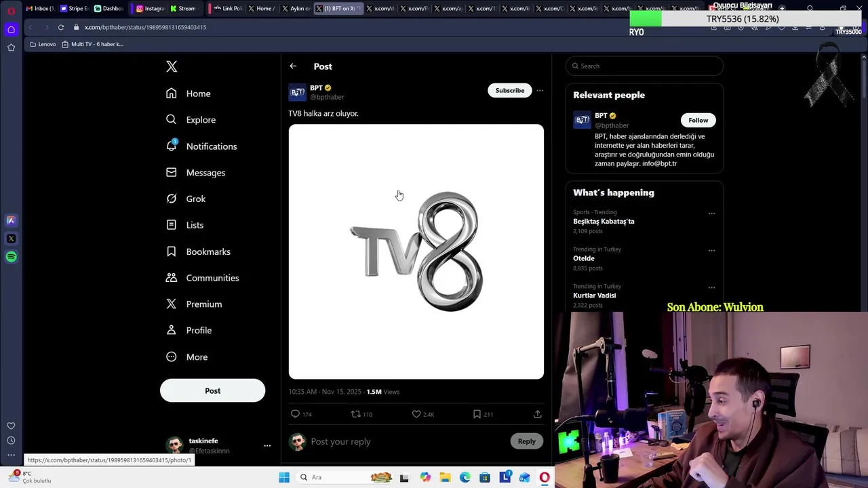Viewport: 868px width, 488px height.
Task: Like the post with 2.4K likes
Action: [x=422, y=414]
